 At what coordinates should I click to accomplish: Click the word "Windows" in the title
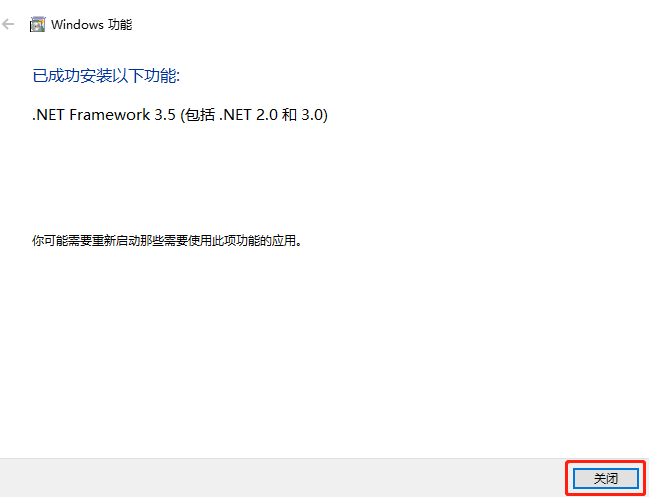pos(77,24)
